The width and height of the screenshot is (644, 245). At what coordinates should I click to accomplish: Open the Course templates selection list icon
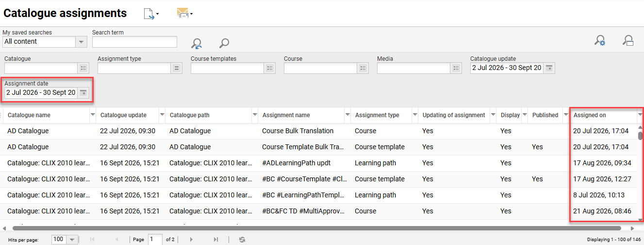click(x=270, y=69)
